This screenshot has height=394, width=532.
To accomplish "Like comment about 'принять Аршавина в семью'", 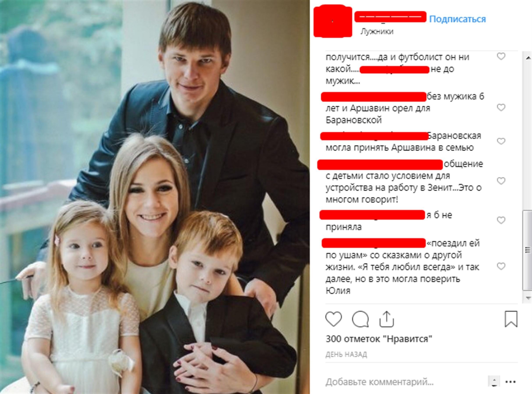I will (501, 141).
